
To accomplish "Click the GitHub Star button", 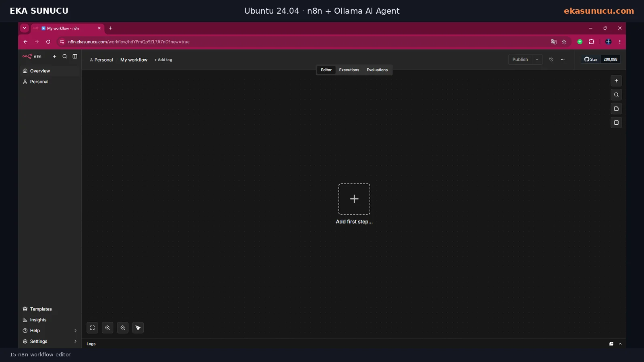I will coord(590,60).
